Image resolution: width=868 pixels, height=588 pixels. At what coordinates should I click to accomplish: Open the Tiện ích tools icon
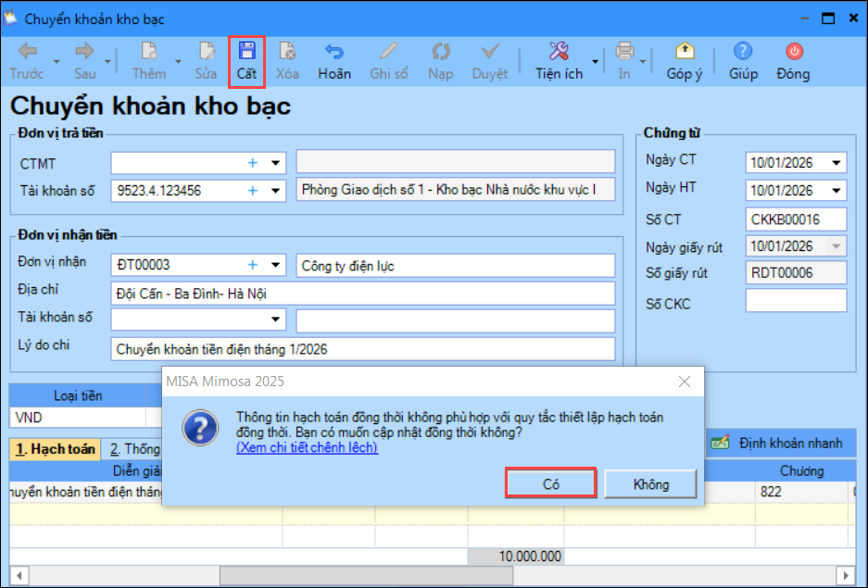click(559, 52)
